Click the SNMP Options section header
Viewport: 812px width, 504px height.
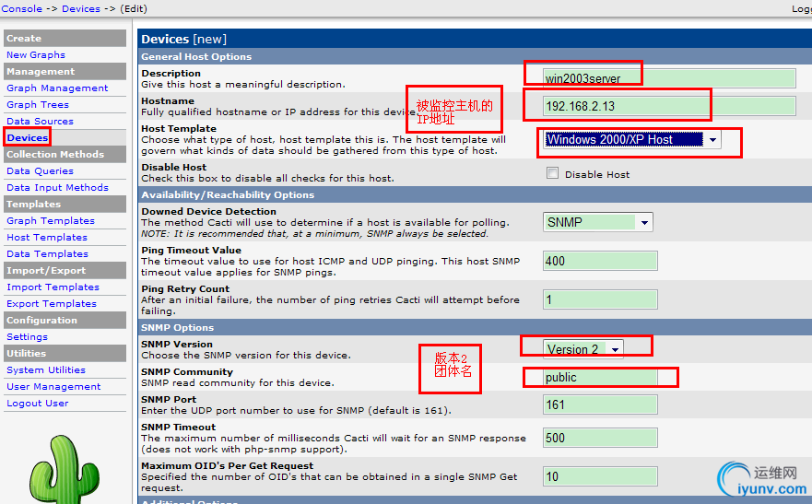tap(177, 327)
